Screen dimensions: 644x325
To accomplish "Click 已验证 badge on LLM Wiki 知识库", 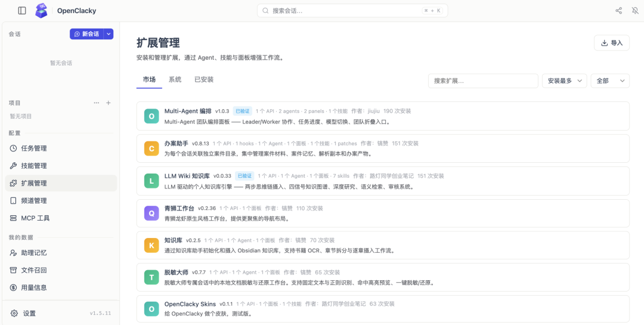I will [x=245, y=176].
